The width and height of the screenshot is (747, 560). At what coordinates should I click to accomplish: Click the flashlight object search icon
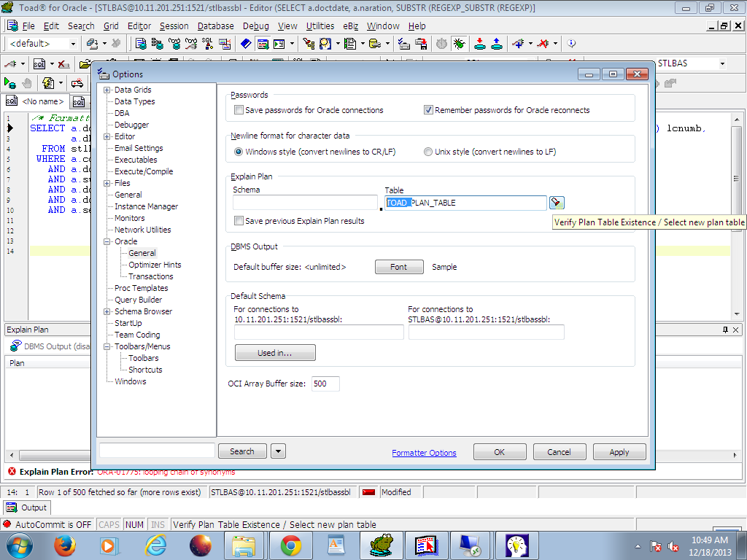tap(309, 44)
